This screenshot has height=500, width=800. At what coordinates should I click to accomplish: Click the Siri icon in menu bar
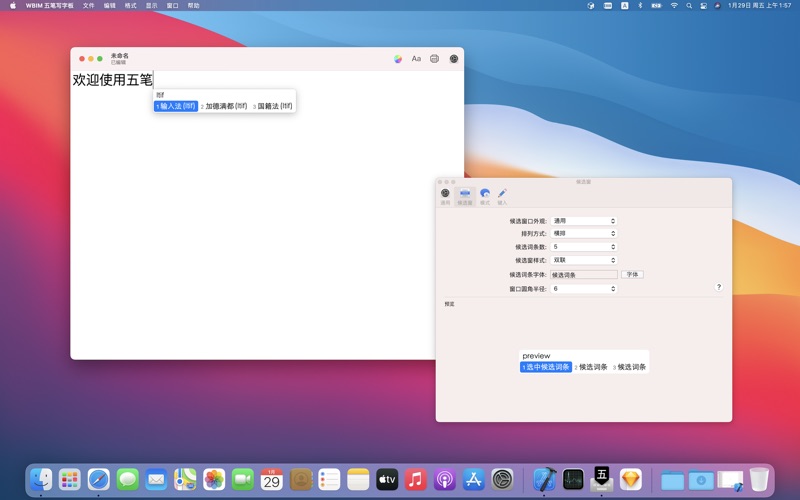717,6
